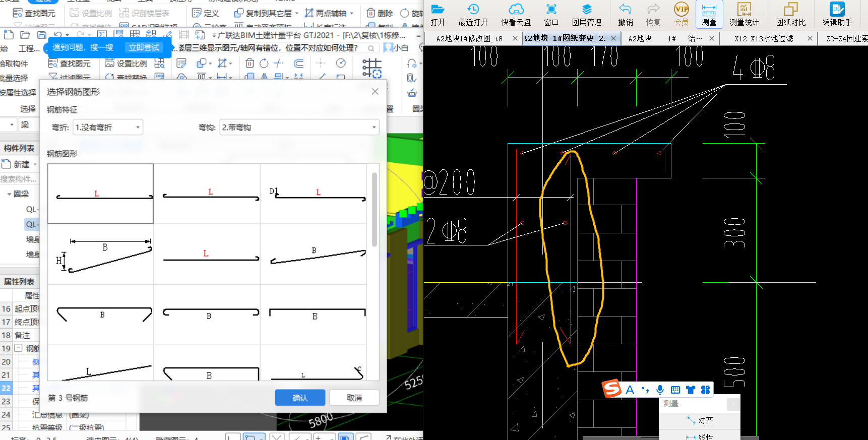Viewport: 868px width, 440px height.
Task: Click the open folder icon in GTJ2021
Action: [25, 35]
